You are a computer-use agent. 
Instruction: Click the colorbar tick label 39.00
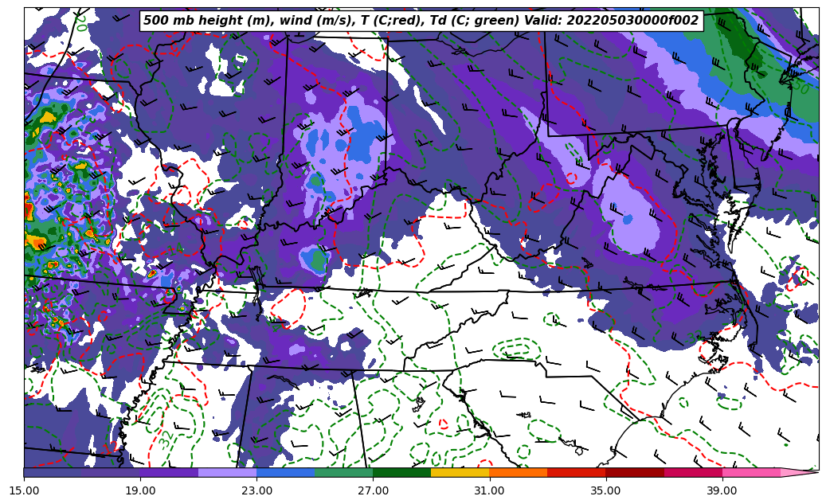722,490
